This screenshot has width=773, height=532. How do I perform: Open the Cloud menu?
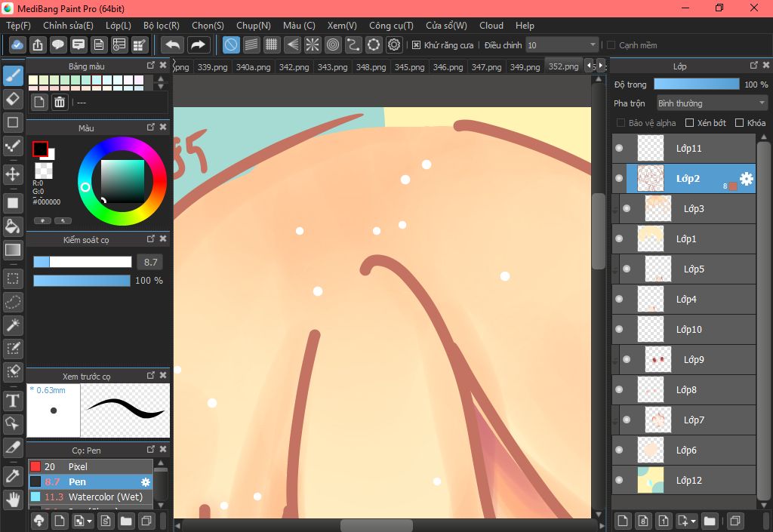(x=491, y=26)
